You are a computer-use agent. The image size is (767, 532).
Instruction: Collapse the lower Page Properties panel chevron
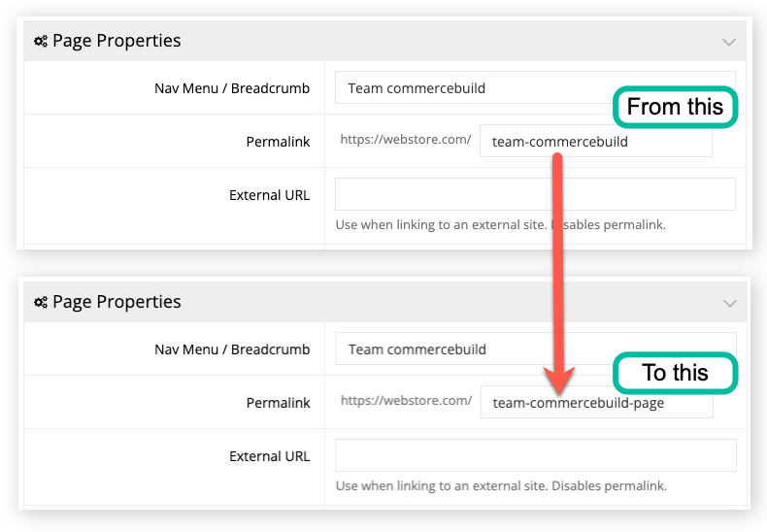729,303
